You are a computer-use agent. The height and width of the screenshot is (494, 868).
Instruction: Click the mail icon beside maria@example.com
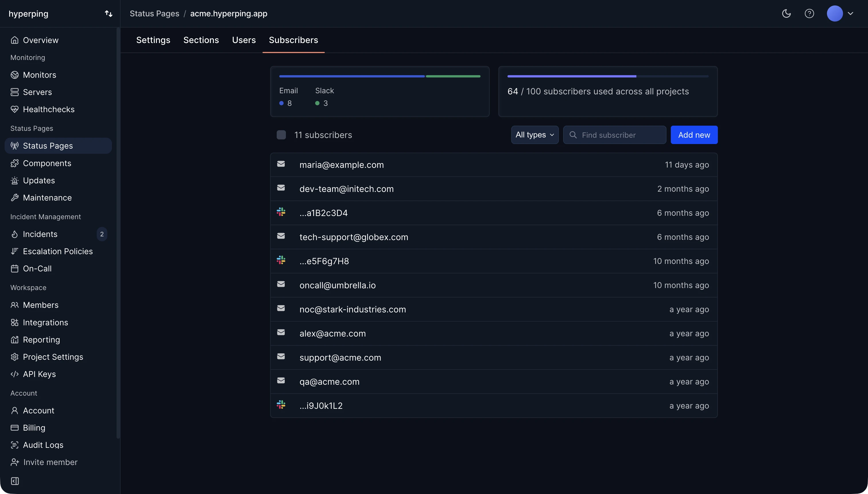click(x=281, y=164)
